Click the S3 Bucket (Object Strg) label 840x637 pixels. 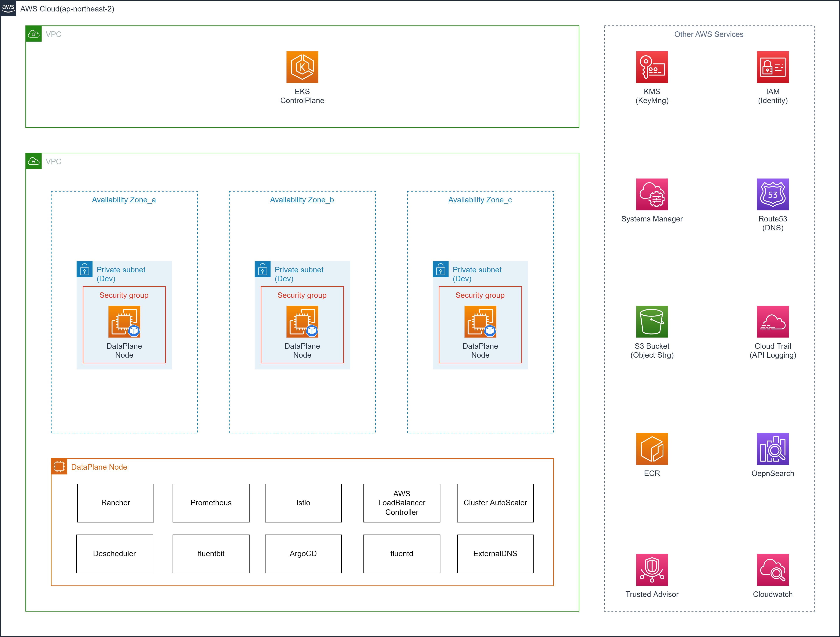pos(652,350)
